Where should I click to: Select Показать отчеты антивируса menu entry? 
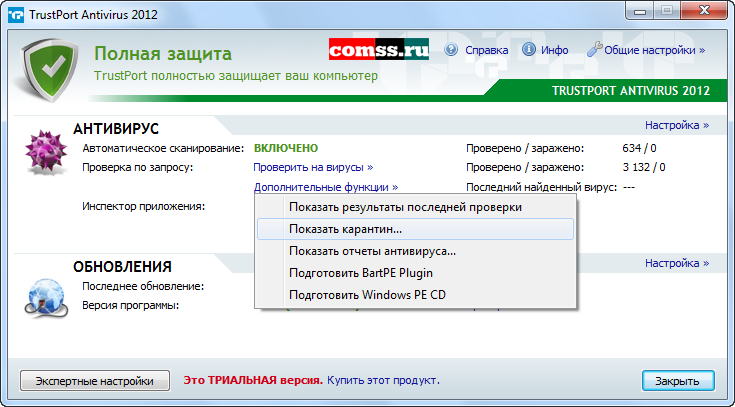372,251
